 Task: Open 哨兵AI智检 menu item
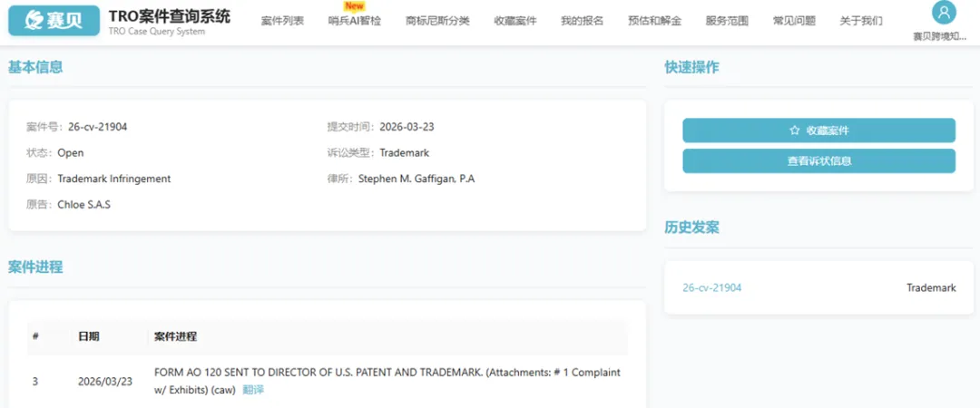pos(355,21)
